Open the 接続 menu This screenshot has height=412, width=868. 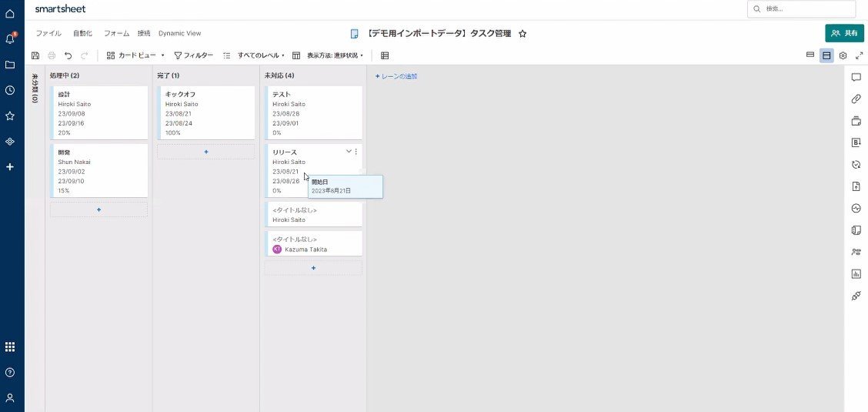coord(144,33)
